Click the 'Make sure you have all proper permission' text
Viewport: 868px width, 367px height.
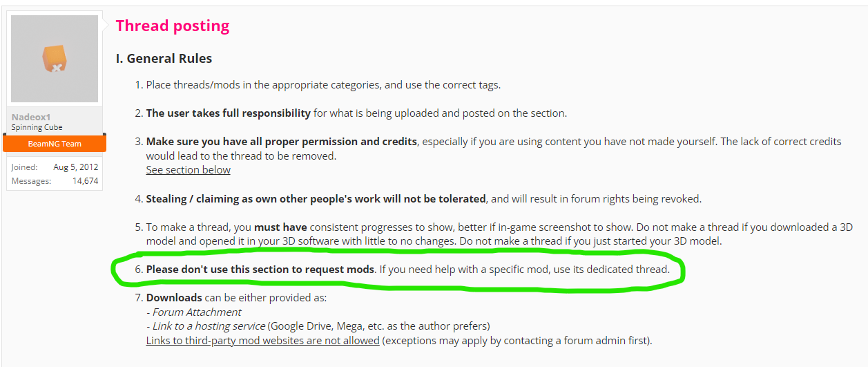coord(282,141)
